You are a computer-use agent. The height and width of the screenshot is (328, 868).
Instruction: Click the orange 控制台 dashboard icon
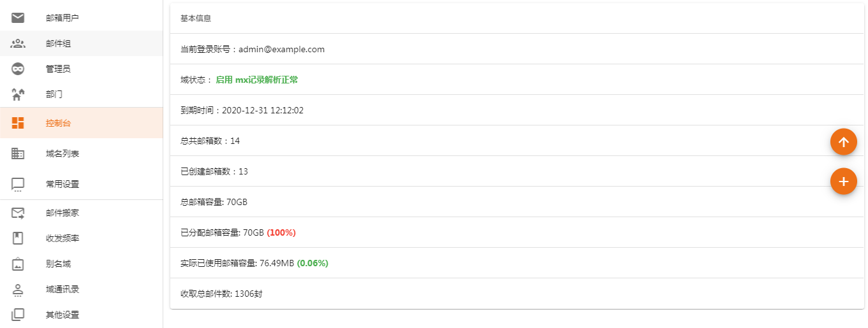(18, 123)
